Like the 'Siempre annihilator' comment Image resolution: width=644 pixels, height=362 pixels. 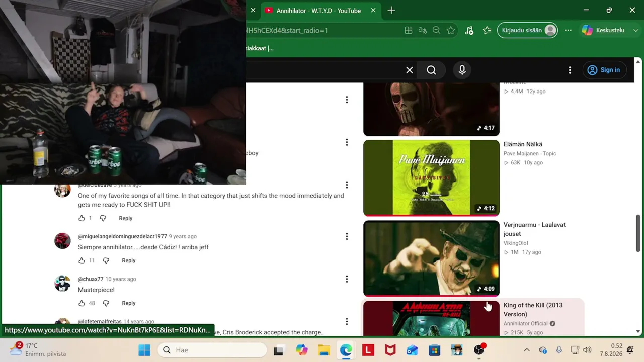(82, 260)
